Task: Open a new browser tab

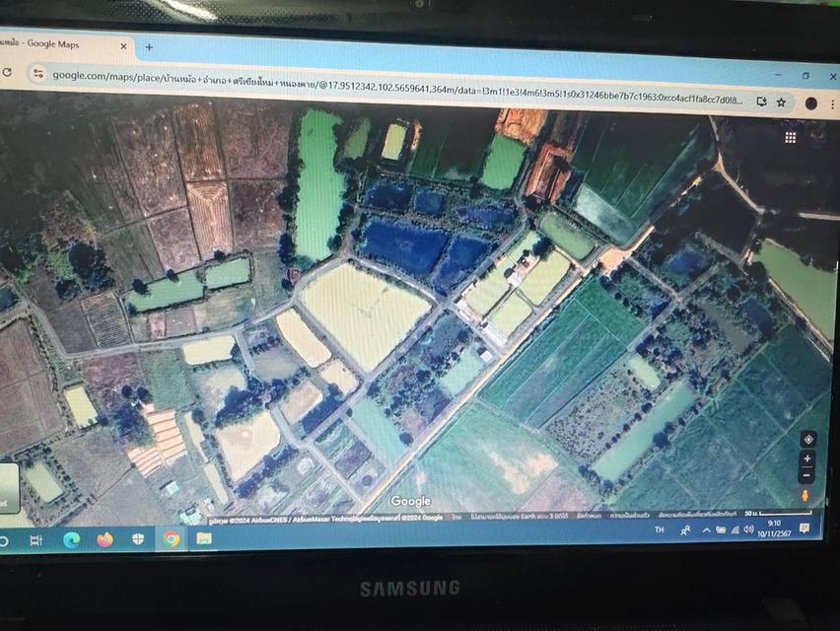Action: [x=149, y=46]
